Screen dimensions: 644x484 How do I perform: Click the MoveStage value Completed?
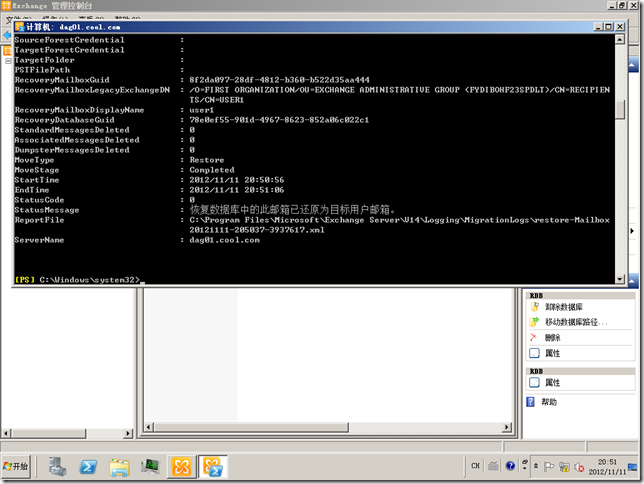[x=212, y=170]
